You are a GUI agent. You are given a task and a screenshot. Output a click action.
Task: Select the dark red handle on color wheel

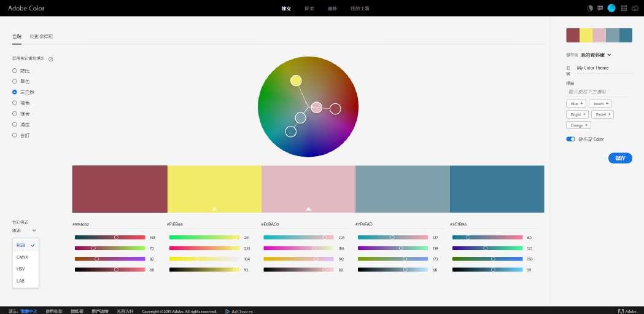[335, 109]
